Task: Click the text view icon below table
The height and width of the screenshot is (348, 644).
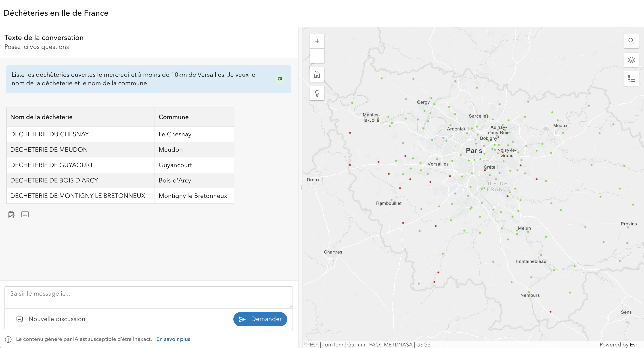Action: click(25, 214)
